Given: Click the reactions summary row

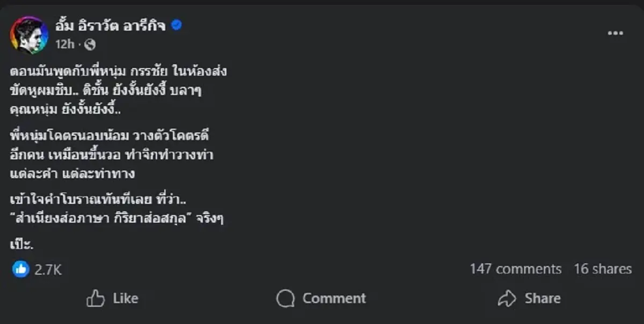Looking at the screenshot, I should [x=35, y=270].
